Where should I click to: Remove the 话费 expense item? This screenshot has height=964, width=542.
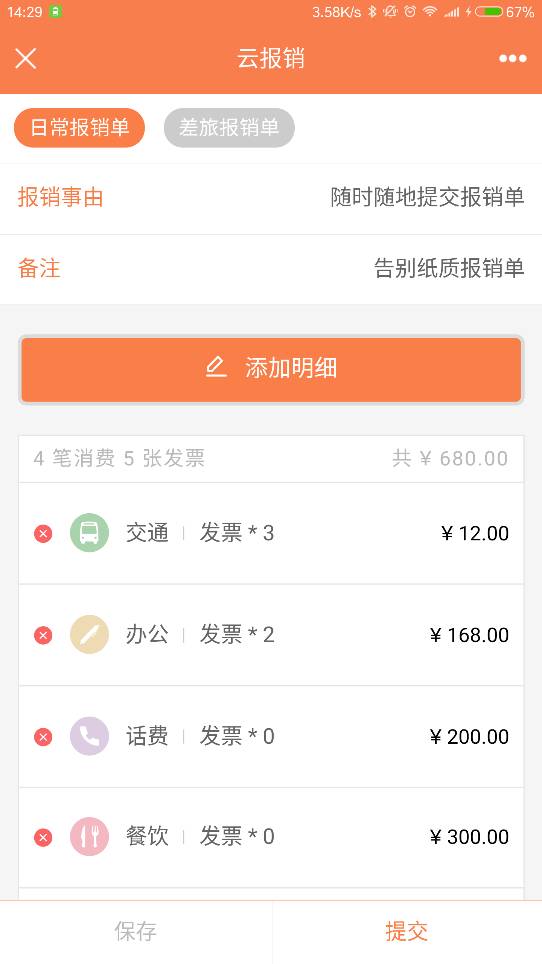point(43,736)
